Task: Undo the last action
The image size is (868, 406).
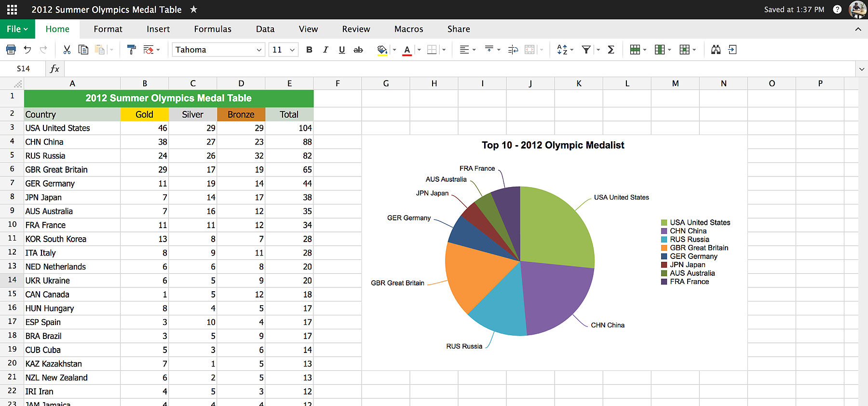Action: pos(27,50)
